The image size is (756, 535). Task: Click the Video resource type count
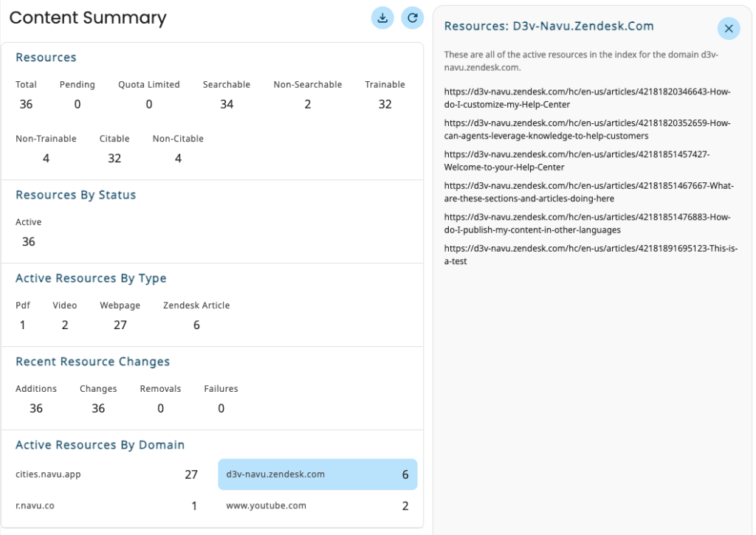click(x=65, y=325)
